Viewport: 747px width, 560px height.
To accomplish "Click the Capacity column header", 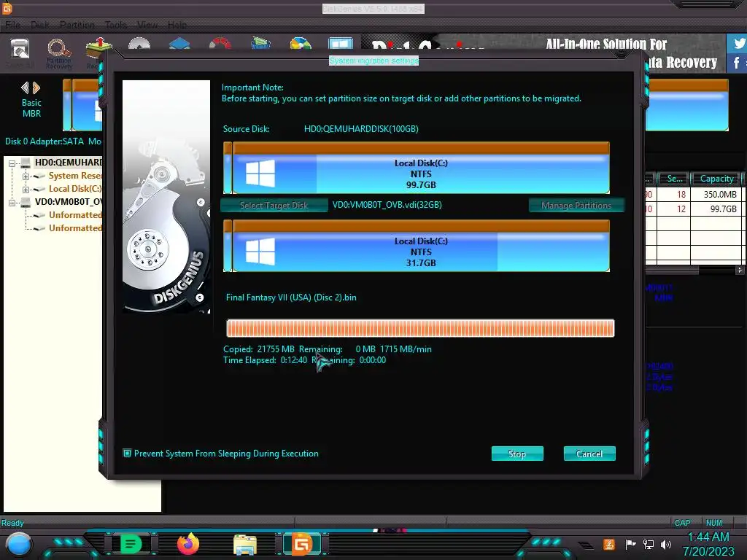I will 716,179.
